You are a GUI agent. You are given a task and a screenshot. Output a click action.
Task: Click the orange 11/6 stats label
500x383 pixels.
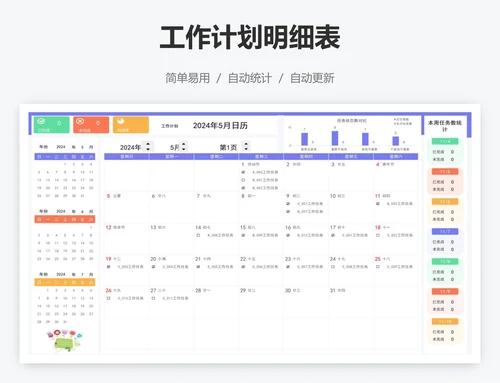445,202
